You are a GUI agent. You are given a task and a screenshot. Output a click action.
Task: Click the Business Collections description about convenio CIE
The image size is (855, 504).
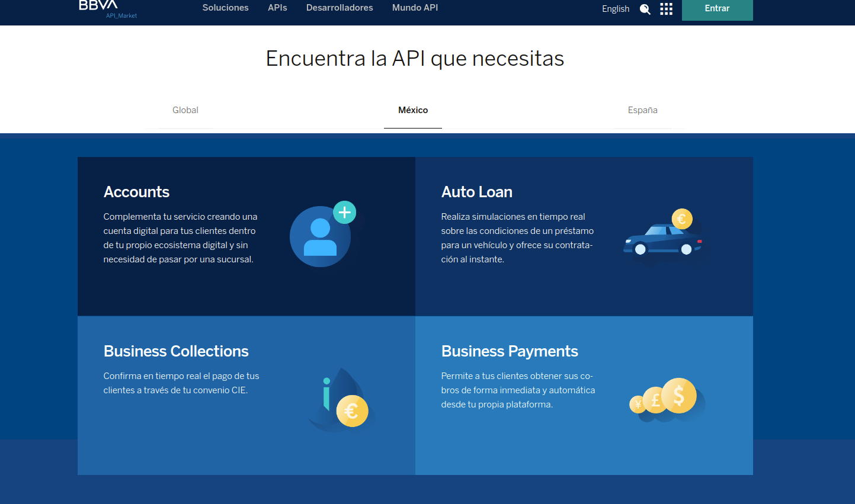tap(181, 383)
